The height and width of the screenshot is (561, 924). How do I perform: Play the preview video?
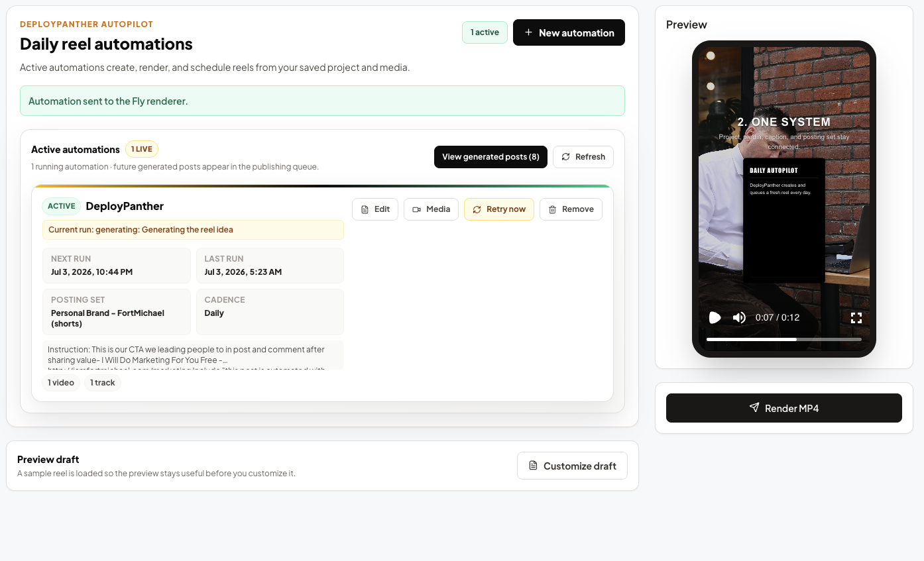715,318
